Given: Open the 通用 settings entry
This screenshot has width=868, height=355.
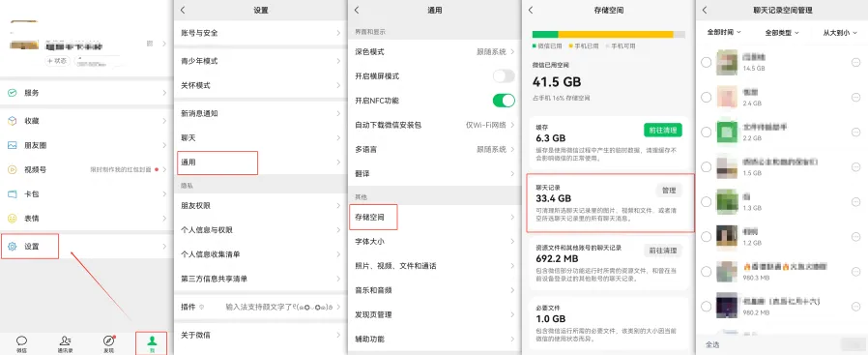Looking at the screenshot, I should click(x=261, y=163).
